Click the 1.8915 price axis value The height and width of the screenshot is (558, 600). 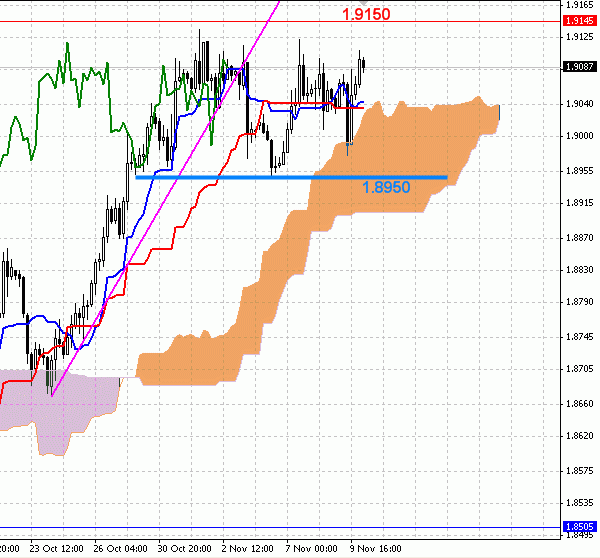coord(579,203)
